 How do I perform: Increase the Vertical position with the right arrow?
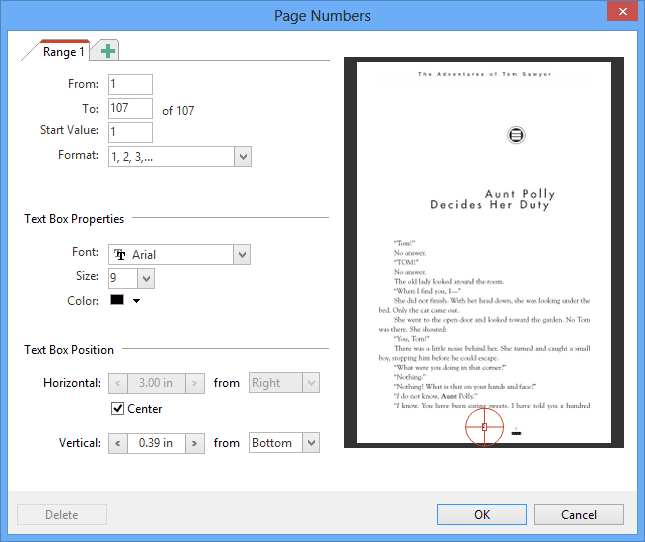(195, 443)
